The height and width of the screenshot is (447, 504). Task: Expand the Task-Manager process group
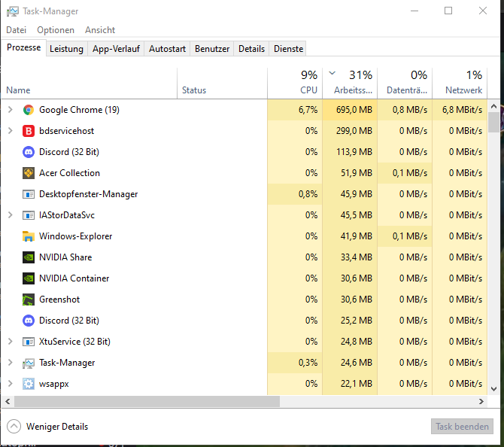click(x=11, y=363)
